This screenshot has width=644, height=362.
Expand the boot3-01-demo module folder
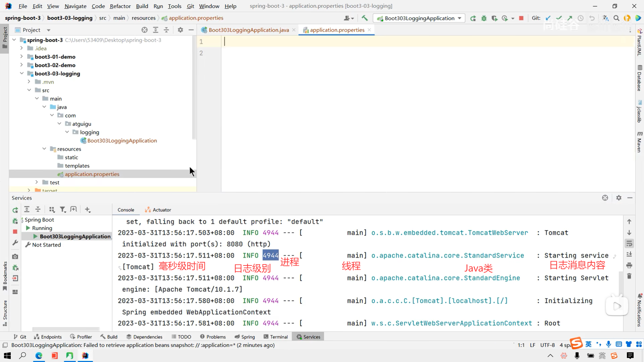click(x=21, y=57)
